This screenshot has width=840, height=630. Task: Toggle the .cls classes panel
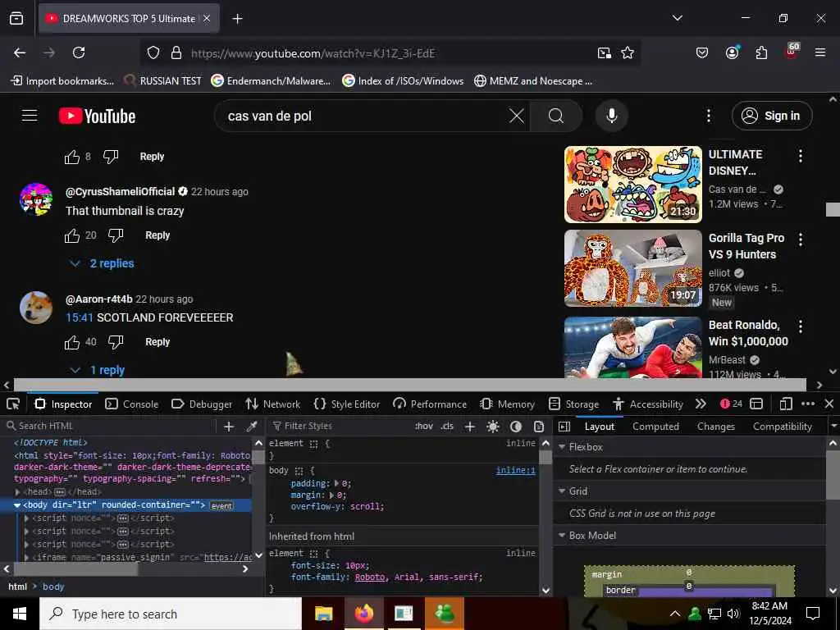click(x=447, y=427)
